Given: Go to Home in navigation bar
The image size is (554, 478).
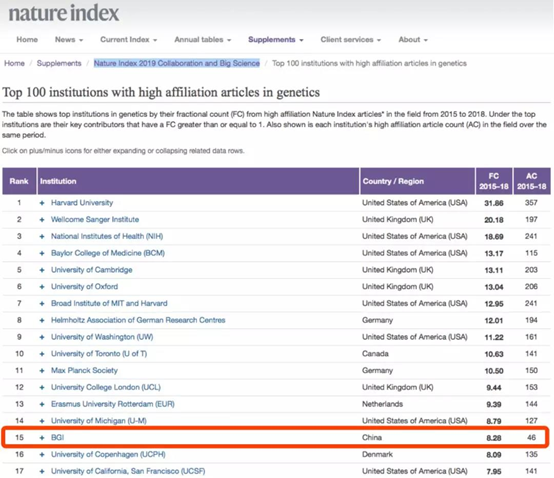Looking at the screenshot, I should coord(27,40).
